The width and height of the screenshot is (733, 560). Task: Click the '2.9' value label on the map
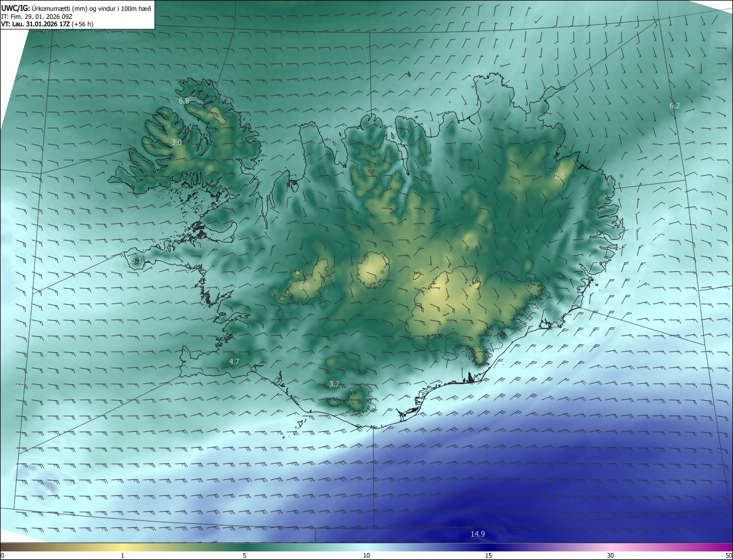(304, 286)
